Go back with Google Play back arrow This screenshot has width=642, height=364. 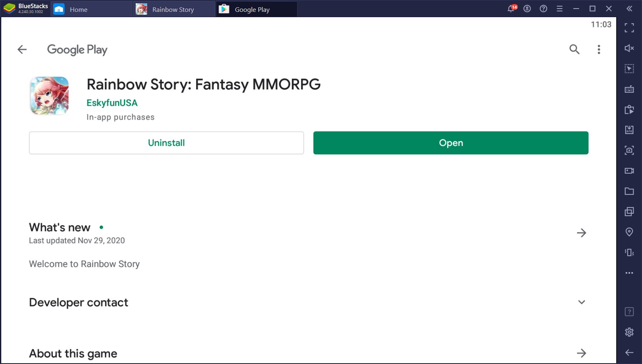pos(22,49)
